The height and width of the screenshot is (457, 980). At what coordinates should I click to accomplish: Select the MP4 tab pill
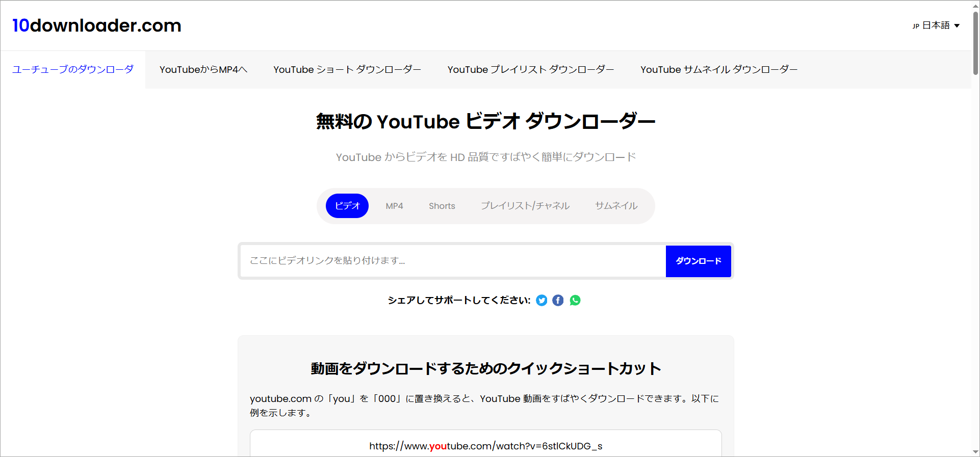[394, 206]
